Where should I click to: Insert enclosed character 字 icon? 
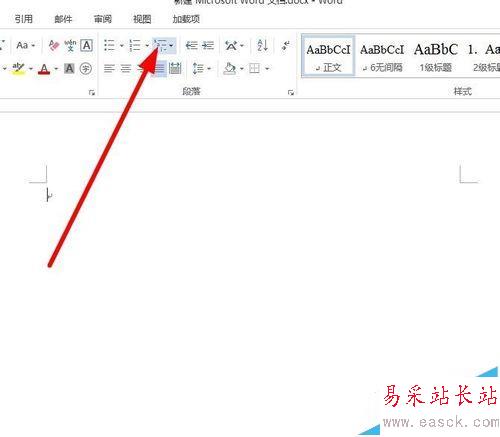pyautogui.click(x=86, y=69)
